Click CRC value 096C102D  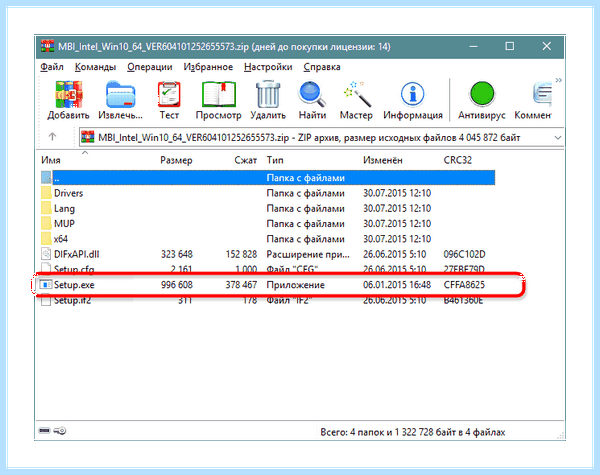pyautogui.click(x=464, y=254)
